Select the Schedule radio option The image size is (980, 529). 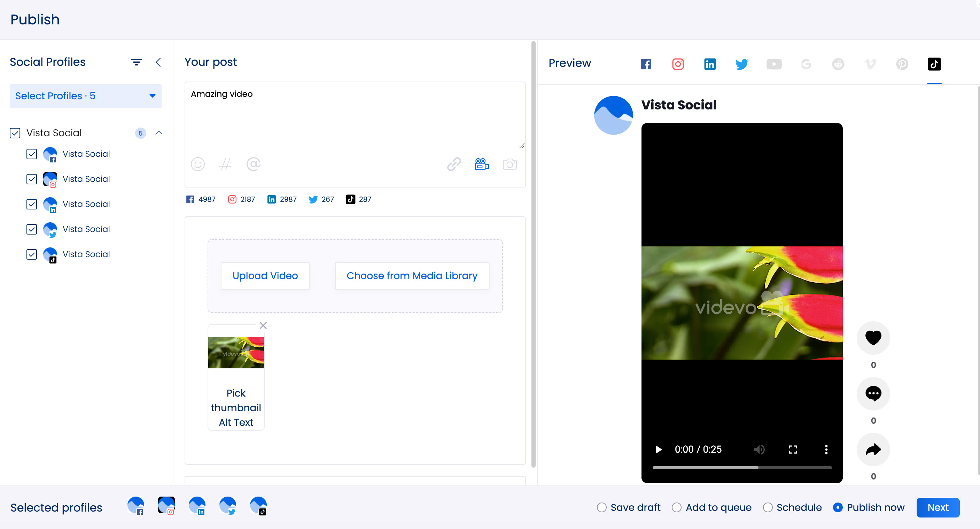pyautogui.click(x=768, y=507)
